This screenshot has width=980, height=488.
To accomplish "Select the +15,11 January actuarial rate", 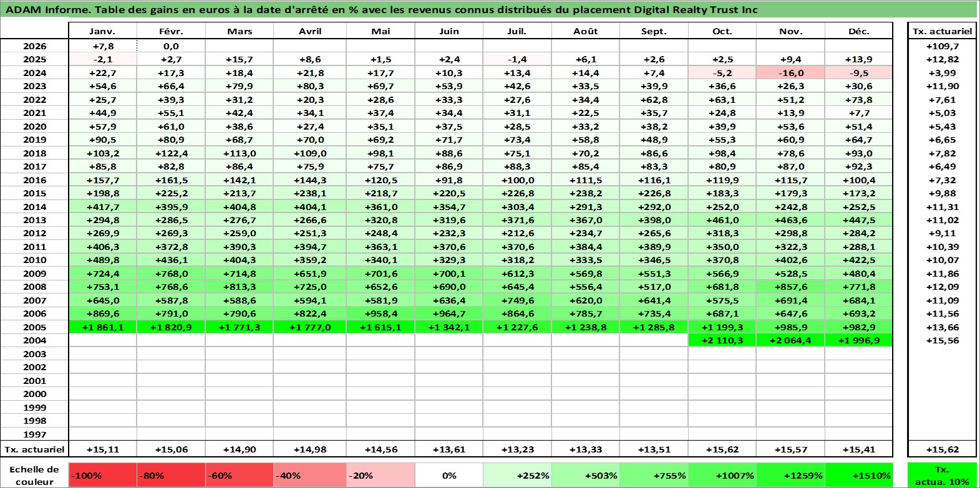I will click(102, 449).
